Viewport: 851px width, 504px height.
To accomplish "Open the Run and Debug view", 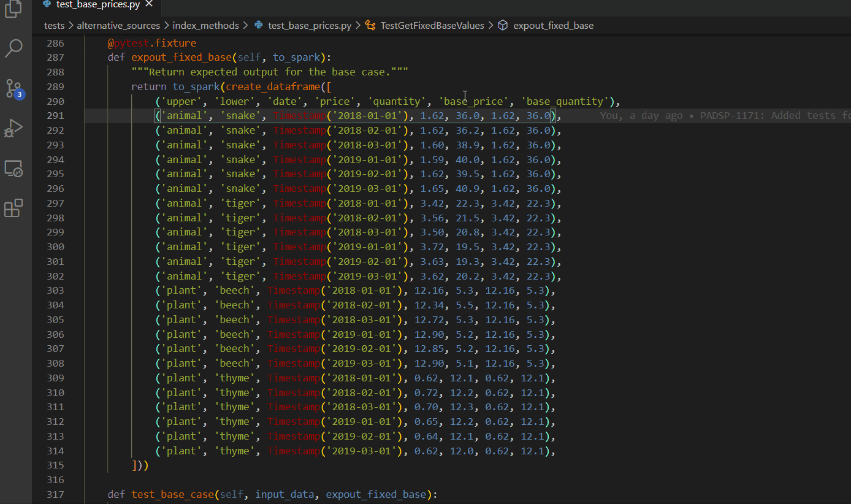I will click(x=13, y=128).
